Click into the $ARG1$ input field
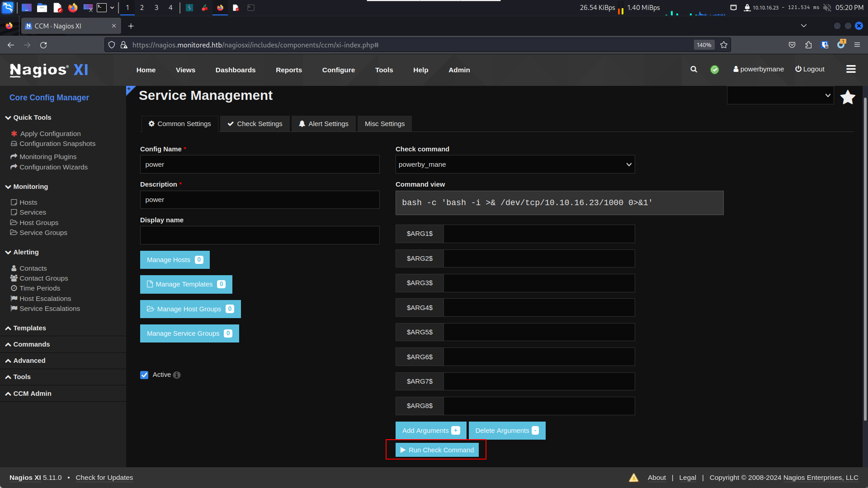The width and height of the screenshot is (868, 488). pyautogui.click(x=539, y=234)
